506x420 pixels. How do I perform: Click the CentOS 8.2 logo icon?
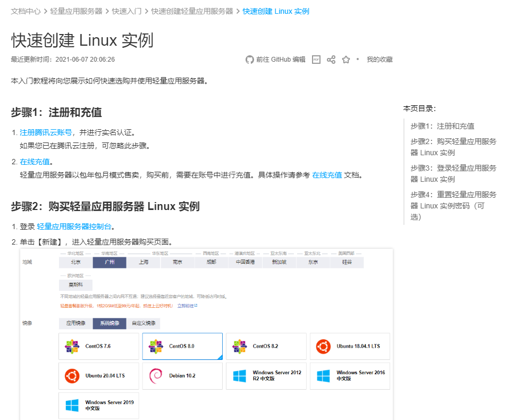[x=239, y=347]
